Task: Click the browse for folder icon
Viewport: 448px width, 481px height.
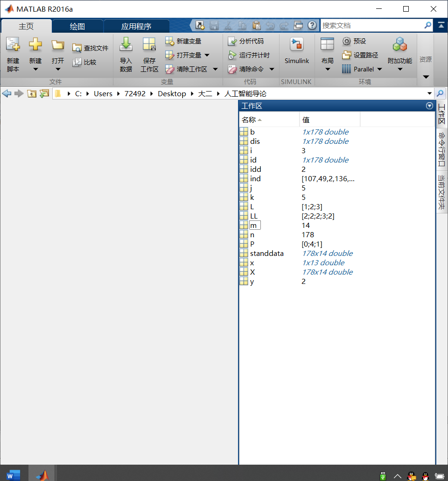Action: click(44, 93)
